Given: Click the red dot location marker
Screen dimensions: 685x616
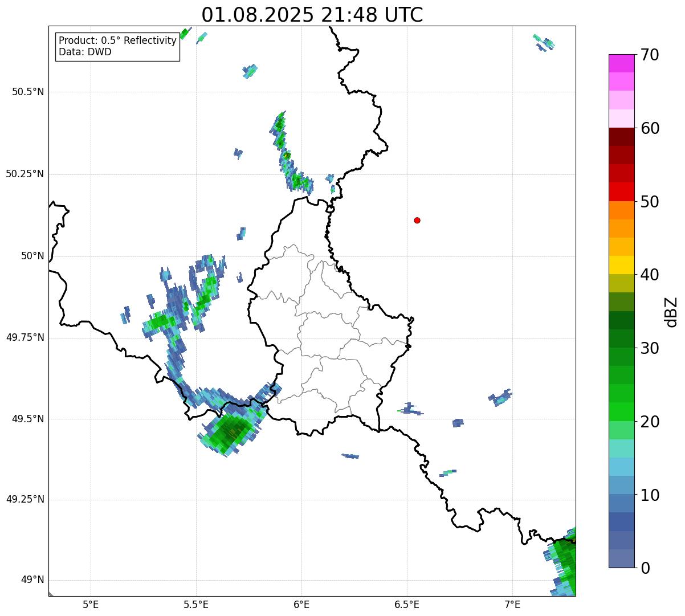Looking at the screenshot, I should 417,221.
